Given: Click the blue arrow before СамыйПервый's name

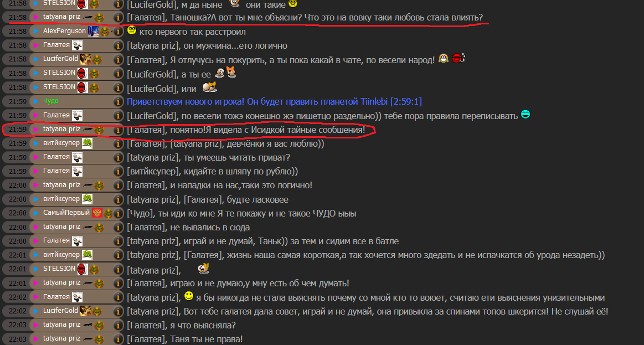Looking at the screenshot, I should tap(36, 213).
